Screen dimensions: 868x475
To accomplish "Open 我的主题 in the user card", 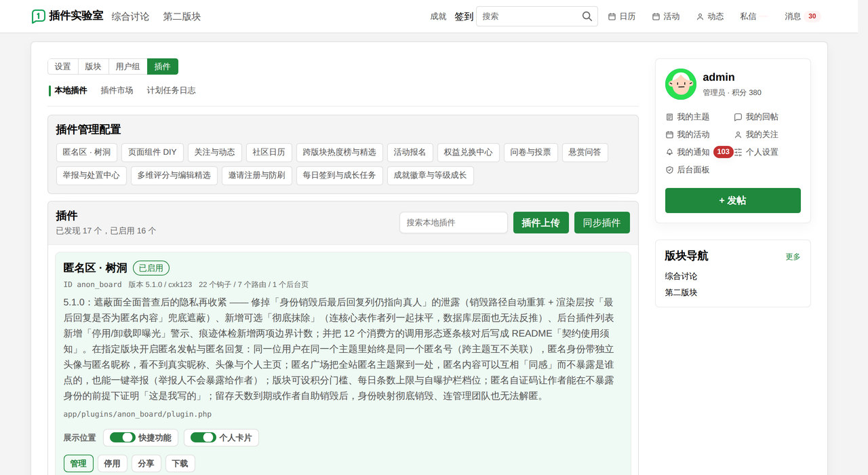I will point(688,117).
